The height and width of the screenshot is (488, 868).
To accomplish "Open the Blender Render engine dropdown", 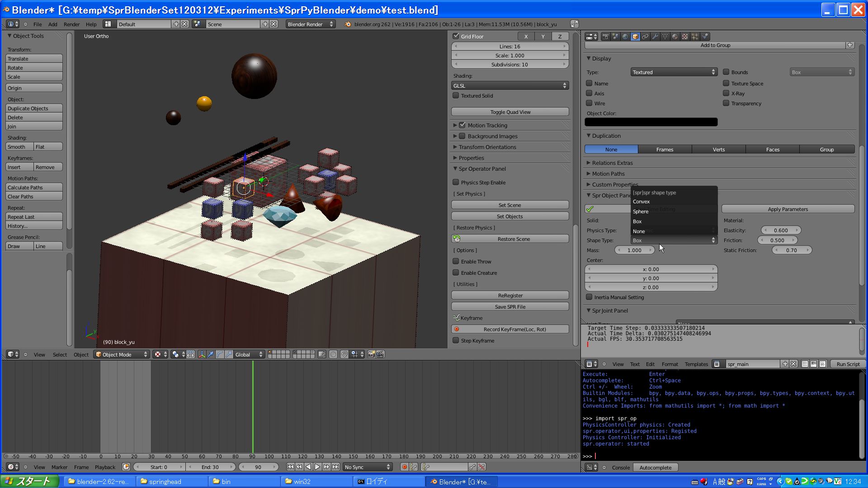I will click(x=311, y=24).
